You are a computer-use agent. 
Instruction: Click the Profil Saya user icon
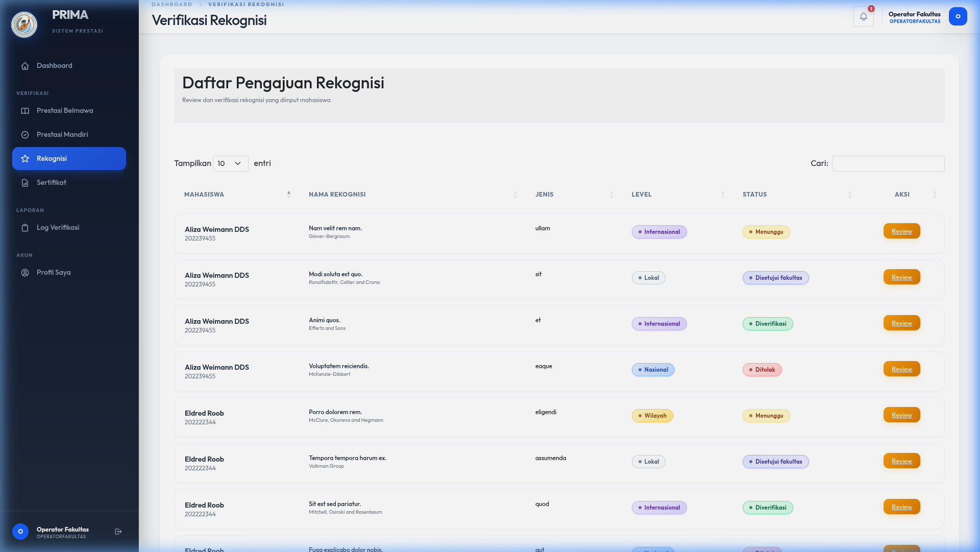(x=25, y=273)
